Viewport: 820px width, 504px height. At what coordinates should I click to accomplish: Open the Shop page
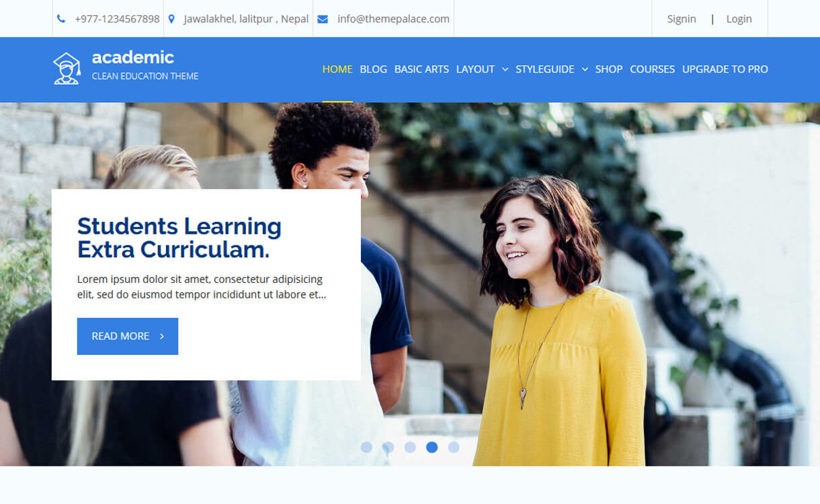[608, 69]
